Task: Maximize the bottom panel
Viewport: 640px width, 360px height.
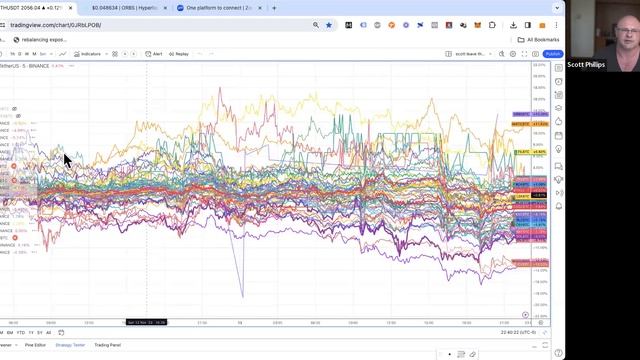Action: [545, 345]
